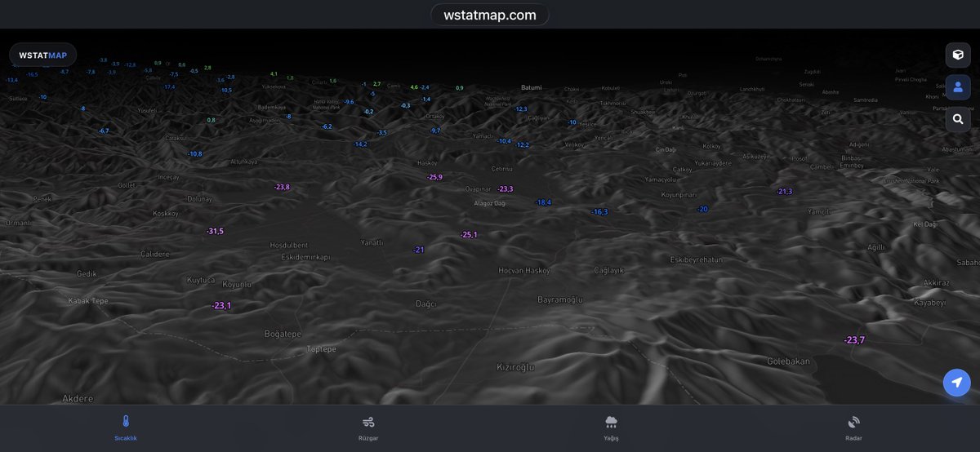Click the thermometer icon above Sıcaklık
Viewport: 980px width, 452px height.
[125, 422]
